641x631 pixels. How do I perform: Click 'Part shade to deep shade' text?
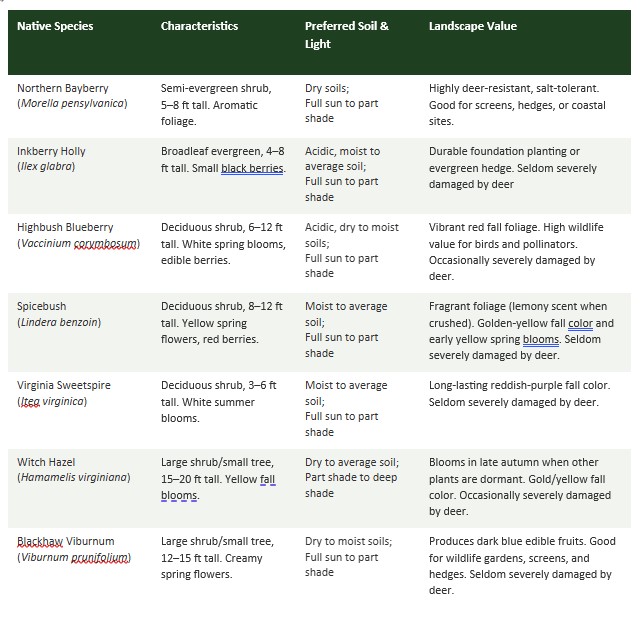(x=351, y=485)
